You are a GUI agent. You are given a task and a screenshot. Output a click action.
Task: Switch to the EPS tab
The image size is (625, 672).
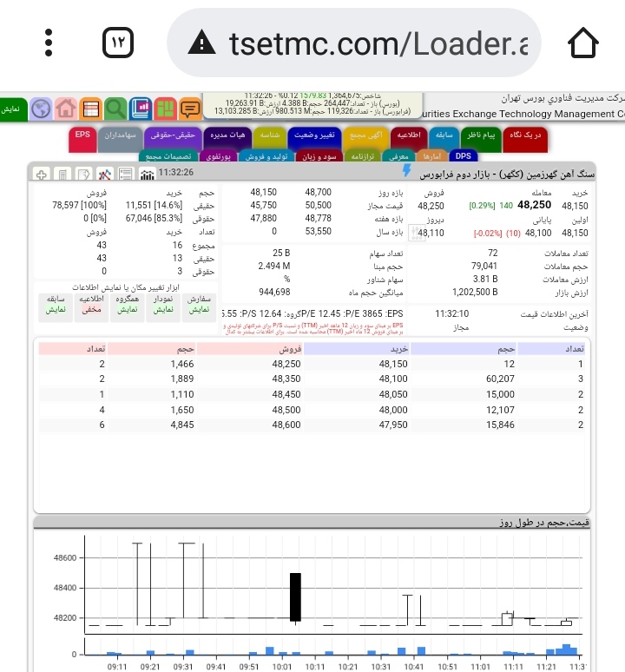click(x=82, y=139)
